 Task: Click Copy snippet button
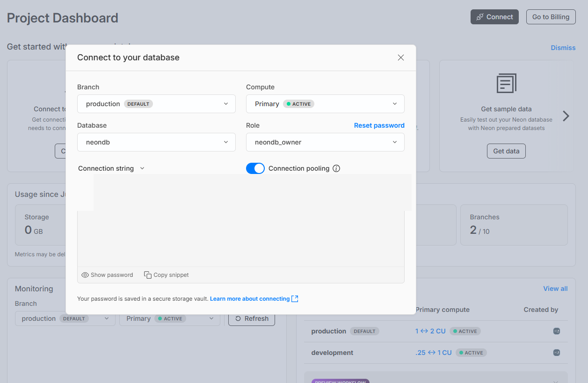[x=167, y=275]
